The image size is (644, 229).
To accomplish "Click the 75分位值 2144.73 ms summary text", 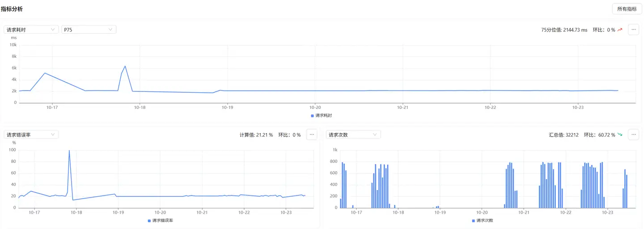I will coord(564,30).
